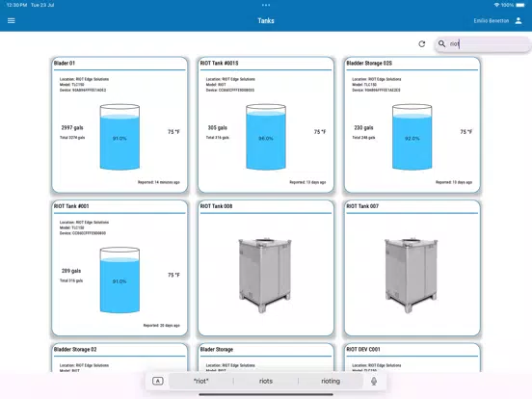
Task: Click the 230 gals reading
Action: pyautogui.click(x=363, y=127)
